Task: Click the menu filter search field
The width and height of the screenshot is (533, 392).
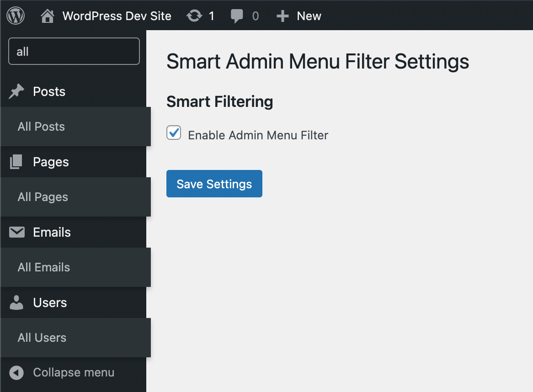Action: (x=74, y=51)
